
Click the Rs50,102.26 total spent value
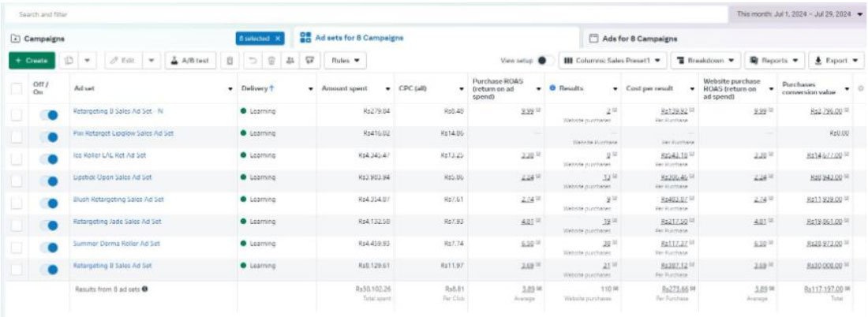click(x=373, y=289)
